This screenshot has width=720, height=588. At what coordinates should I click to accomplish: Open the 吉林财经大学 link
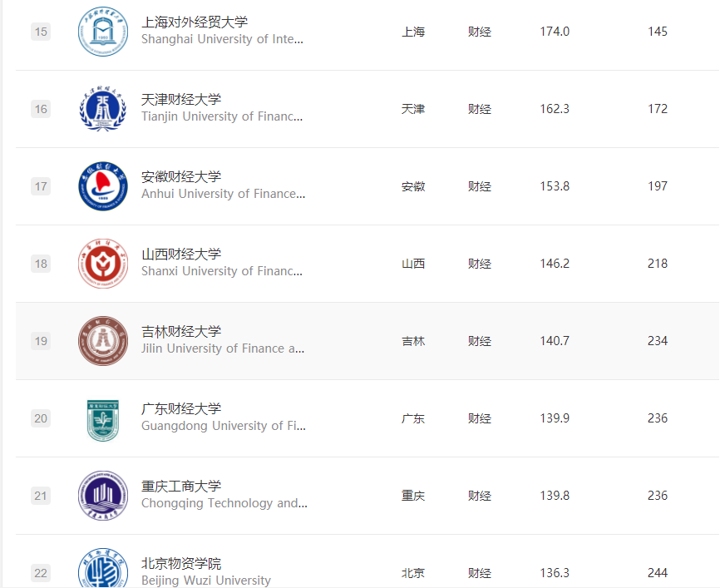click(x=181, y=331)
